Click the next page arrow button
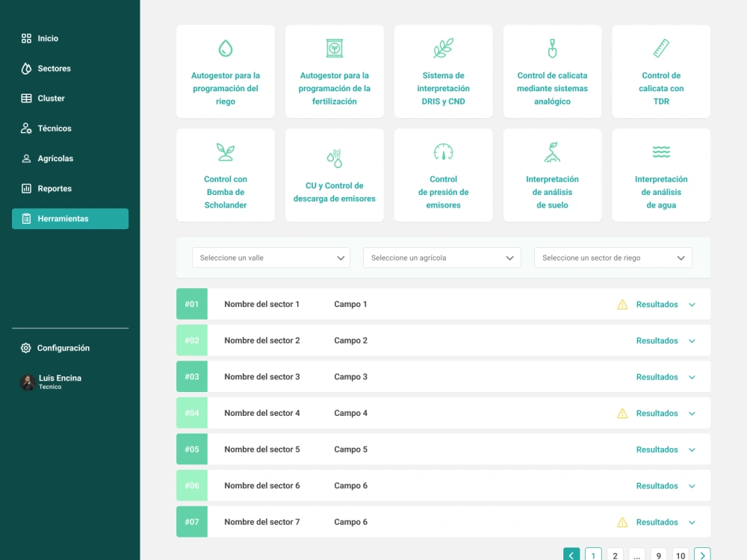Screen dimensions: 747x560 coord(702,555)
